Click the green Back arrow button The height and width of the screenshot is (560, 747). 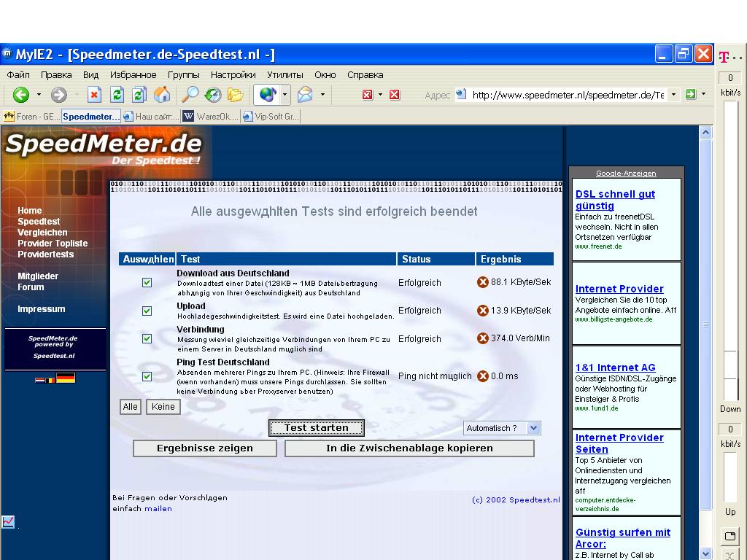click(21, 95)
